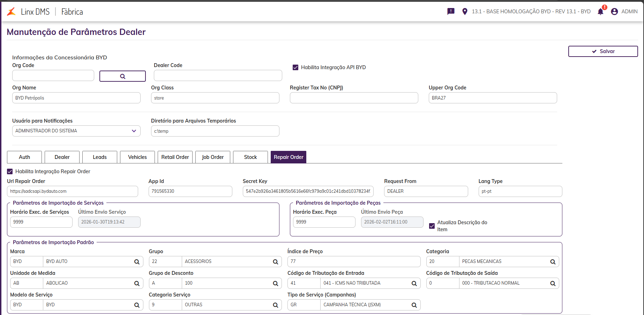Click the Categoria lookup magnifier
644x315 pixels.
[x=553, y=262]
